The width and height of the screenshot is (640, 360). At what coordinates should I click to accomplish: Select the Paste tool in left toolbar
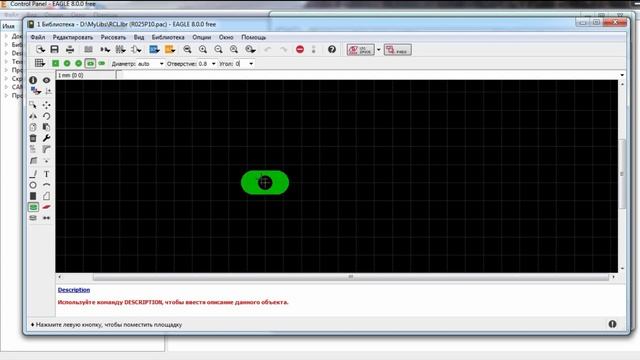coord(47,127)
